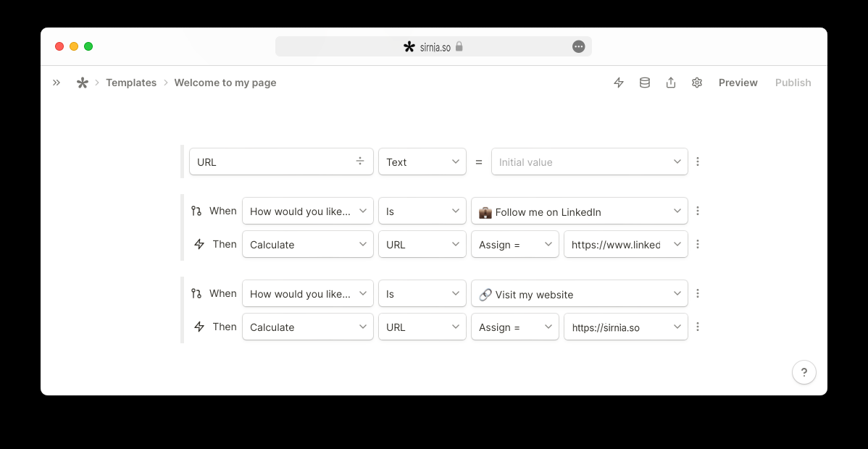Click the share upload icon in toolbar

(x=671, y=83)
